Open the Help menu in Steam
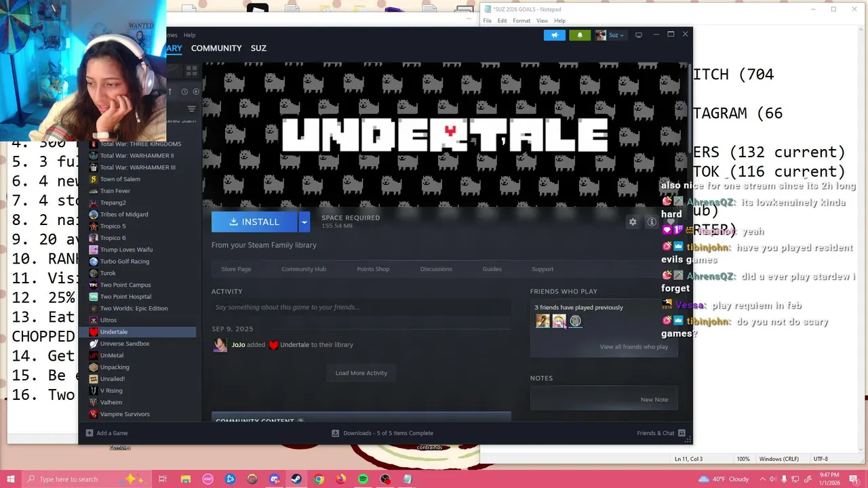 [189, 35]
